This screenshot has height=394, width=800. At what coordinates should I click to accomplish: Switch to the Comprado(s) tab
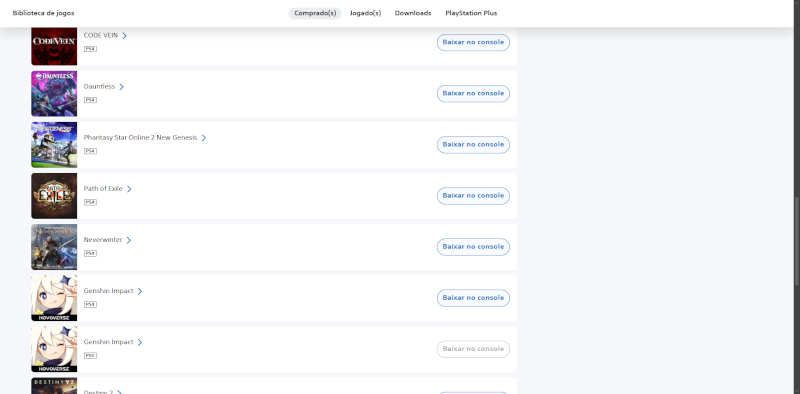tap(315, 13)
